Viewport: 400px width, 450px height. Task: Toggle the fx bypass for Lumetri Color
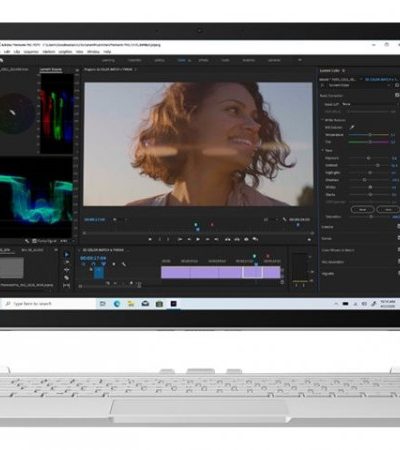coord(322,85)
